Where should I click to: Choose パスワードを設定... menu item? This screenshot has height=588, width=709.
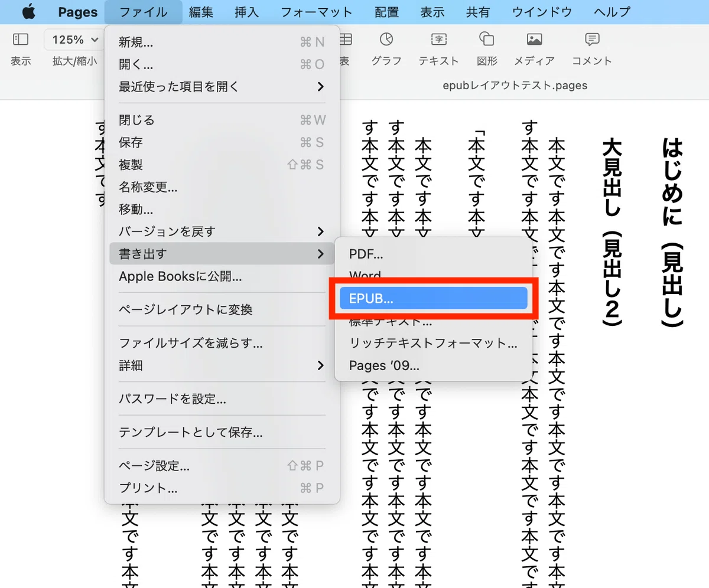(222, 399)
